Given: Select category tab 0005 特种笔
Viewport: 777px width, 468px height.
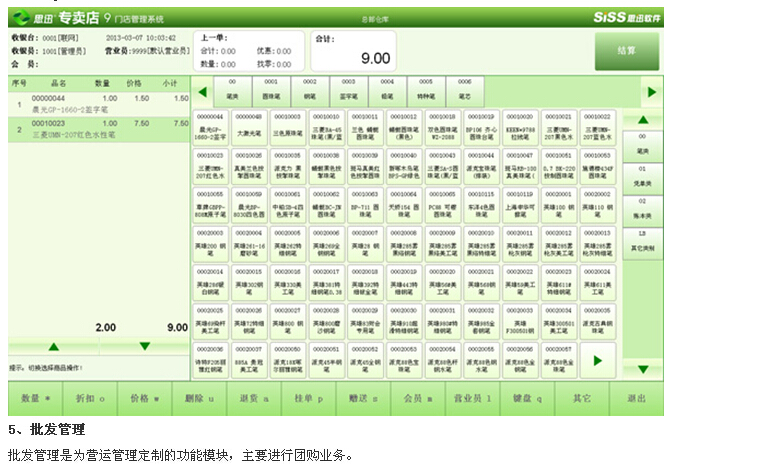Looking at the screenshot, I should click(x=426, y=88).
